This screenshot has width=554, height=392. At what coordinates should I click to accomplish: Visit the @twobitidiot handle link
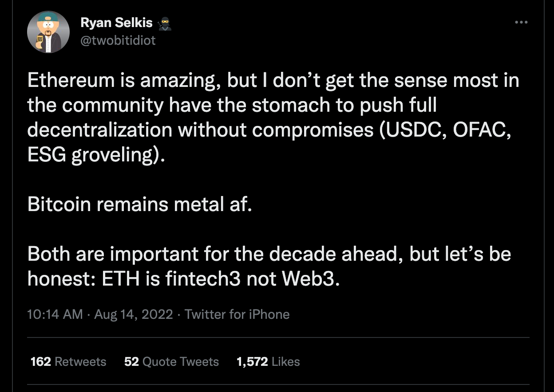pos(118,41)
